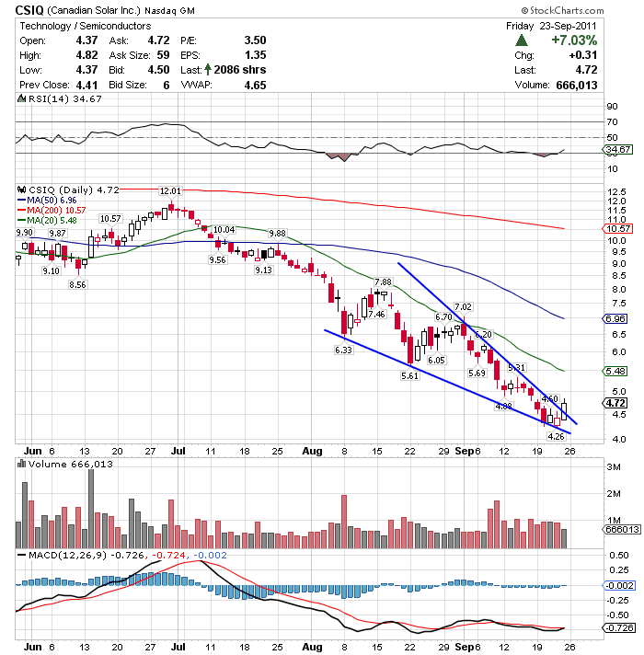644x655 pixels.
Task: Click the 'Aug' label on the upper date axis
Action: 312,451
